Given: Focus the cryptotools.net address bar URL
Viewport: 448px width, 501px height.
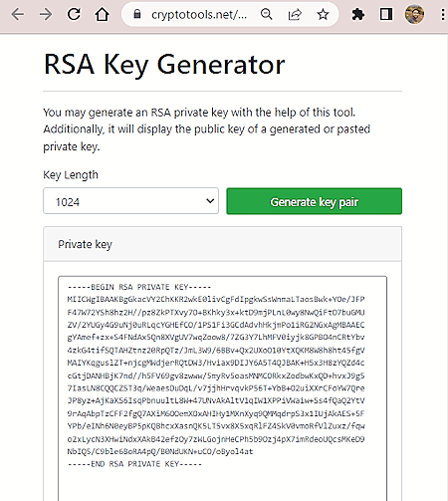Looking at the screenshot, I should click(x=199, y=15).
